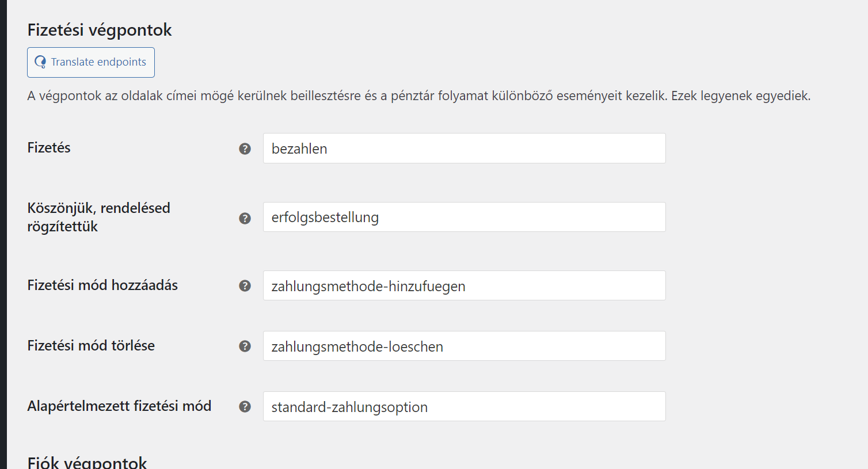Open help for Alapértelmezett fizetési mód
This screenshot has width=868, height=469.
245,407
